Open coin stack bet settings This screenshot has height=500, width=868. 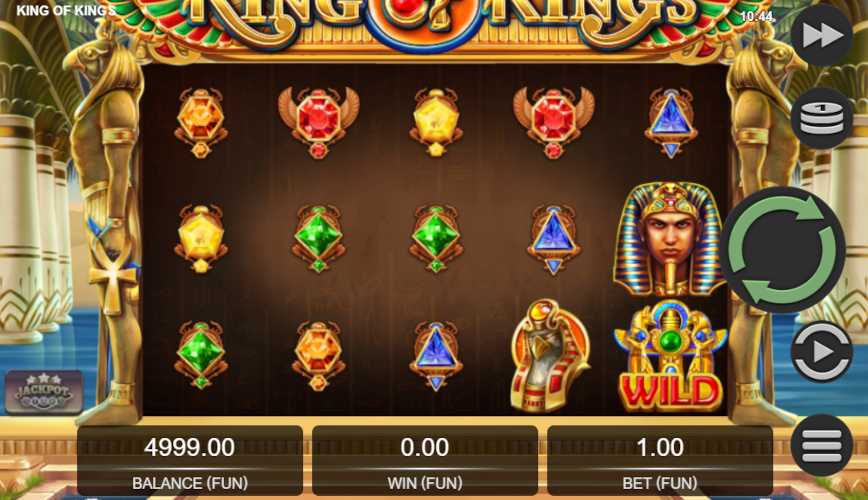pyautogui.click(x=822, y=118)
